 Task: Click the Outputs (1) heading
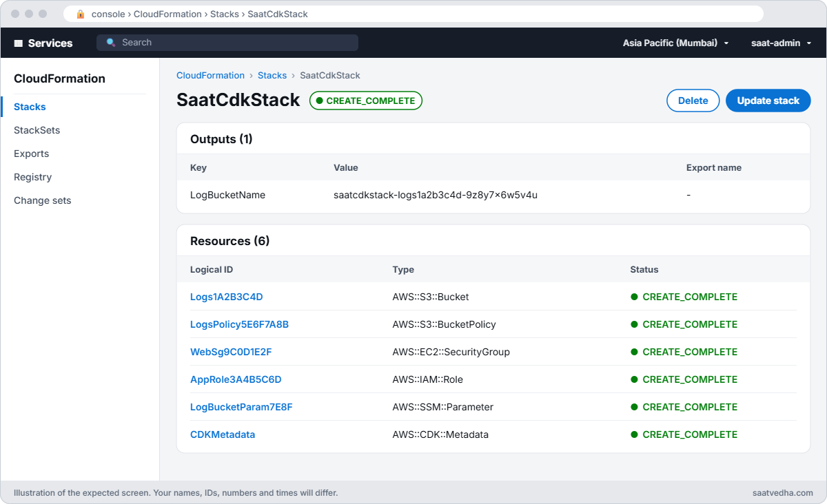[x=221, y=139]
